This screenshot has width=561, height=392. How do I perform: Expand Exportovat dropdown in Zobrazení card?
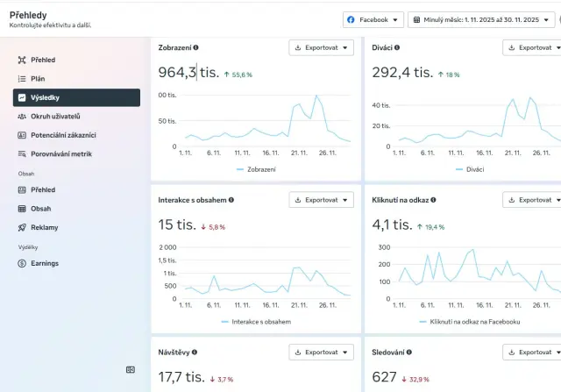(321, 48)
